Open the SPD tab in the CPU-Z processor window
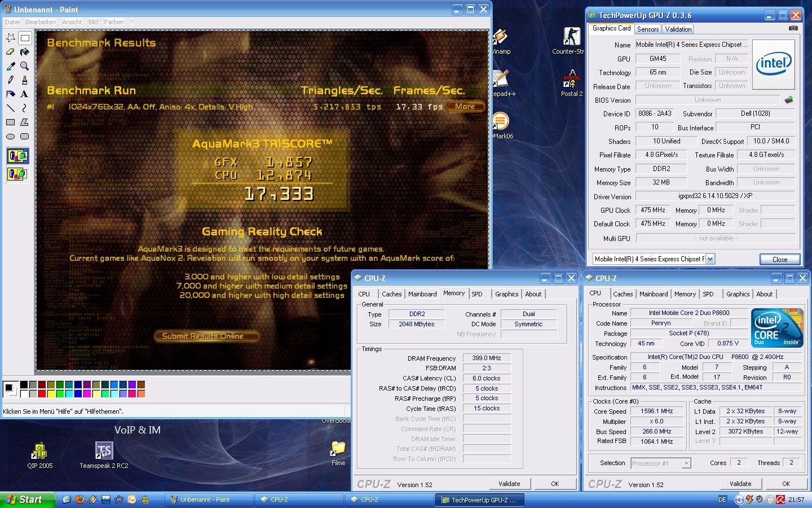The width and height of the screenshot is (812, 508). tap(708, 294)
